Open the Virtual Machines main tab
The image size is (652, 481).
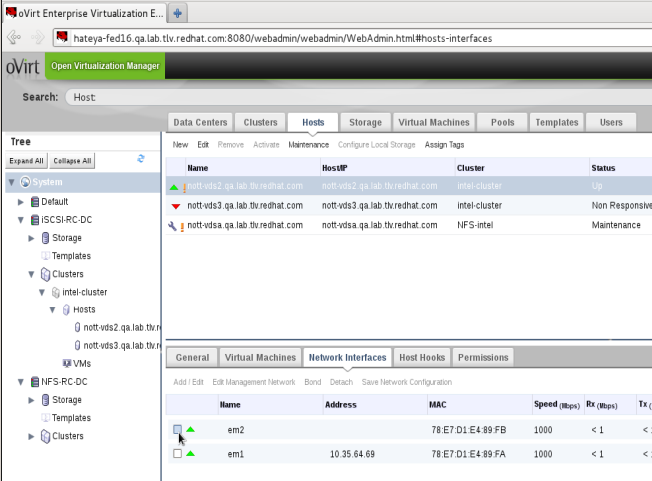434,122
